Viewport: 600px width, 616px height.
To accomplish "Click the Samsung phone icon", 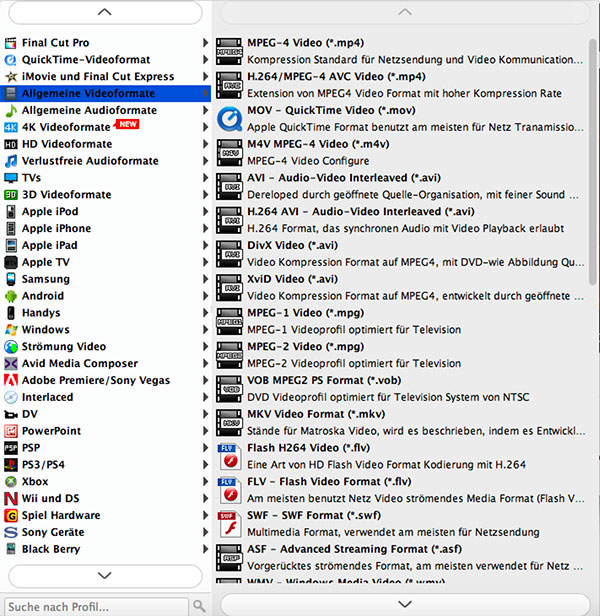I will [11, 279].
